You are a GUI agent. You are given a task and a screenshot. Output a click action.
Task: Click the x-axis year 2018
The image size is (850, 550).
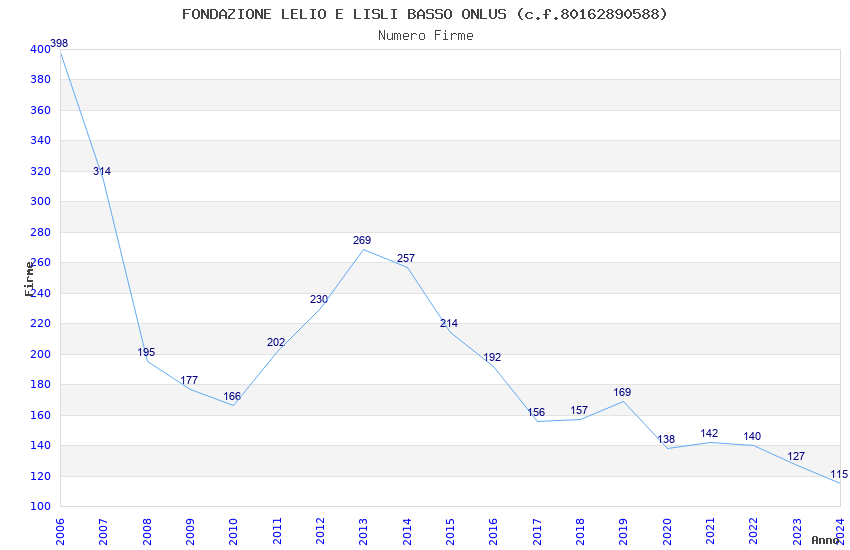pyautogui.click(x=581, y=532)
